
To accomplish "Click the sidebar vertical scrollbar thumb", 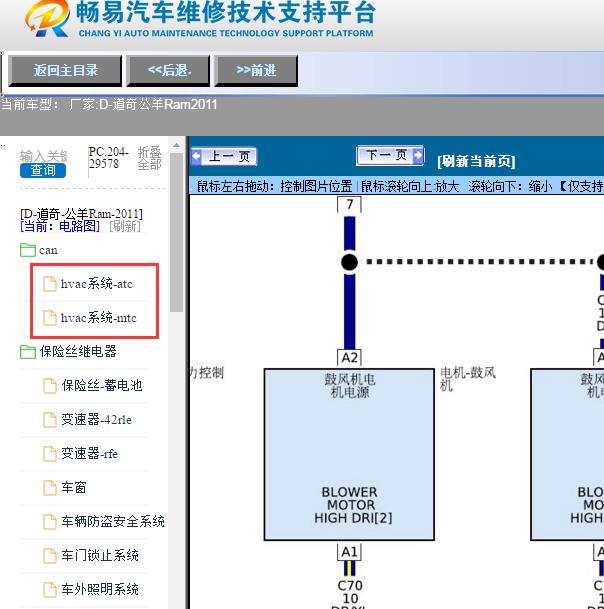I will coord(176,232).
